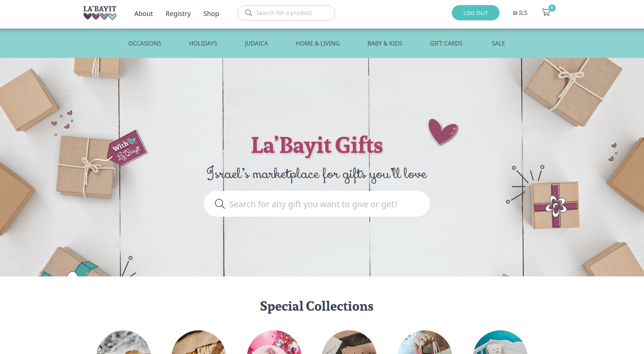This screenshot has width=644, height=354.
Task: Click the cart item count badge
Action: tap(552, 8)
